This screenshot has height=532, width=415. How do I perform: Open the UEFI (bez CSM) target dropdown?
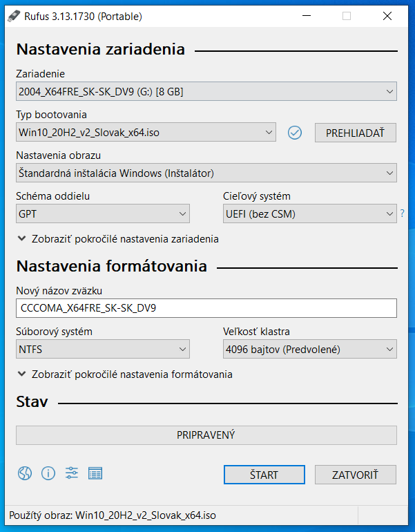310,213
